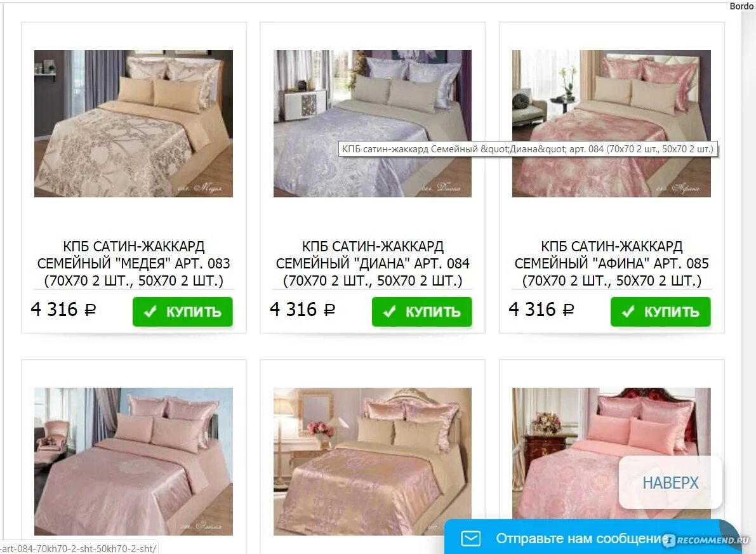Viewport: 756px width, 554px height.
Task: Buy the "Медея" арт. 083 bedding set
Action: [183, 312]
